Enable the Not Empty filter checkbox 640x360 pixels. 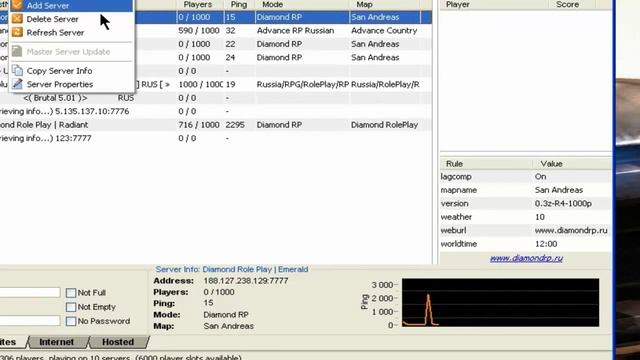pyautogui.click(x=71, y=307)
